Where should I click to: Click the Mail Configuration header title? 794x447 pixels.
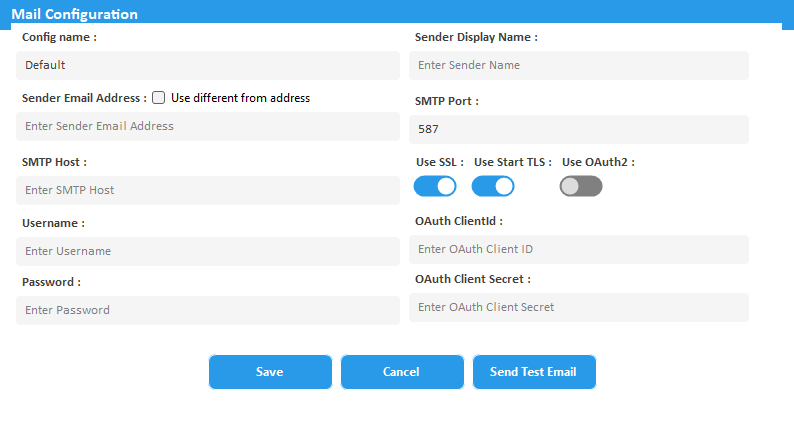pyautogui.click(x=75, y=14)
